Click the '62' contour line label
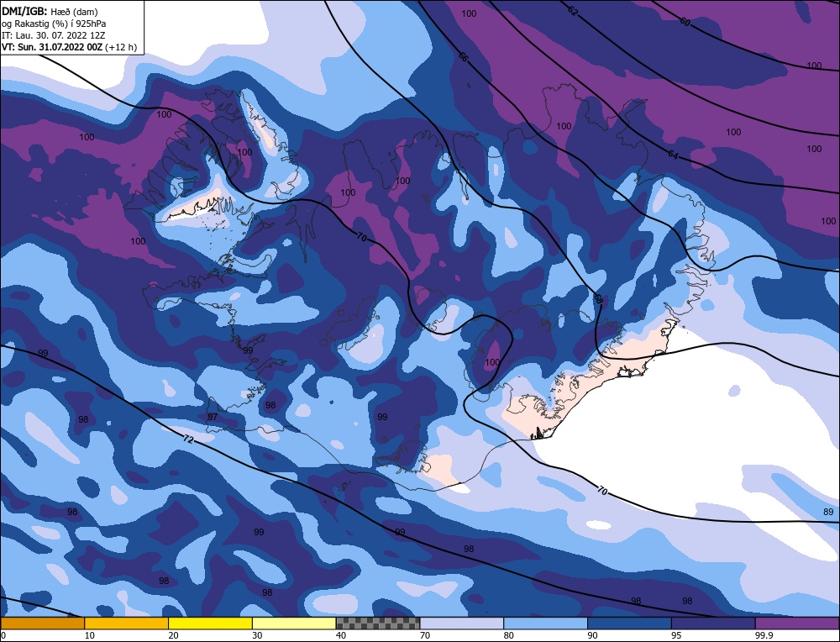 tap(573, 11)
